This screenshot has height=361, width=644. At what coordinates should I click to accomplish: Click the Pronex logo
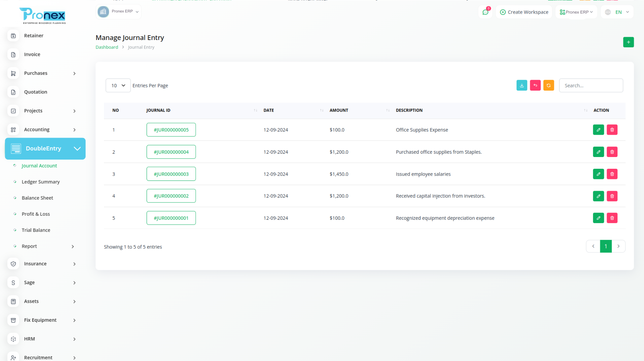point(43,16)
